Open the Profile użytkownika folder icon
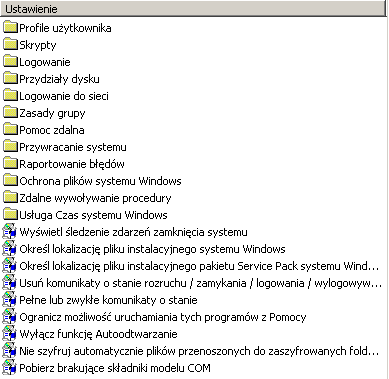 tap(10, 27)
